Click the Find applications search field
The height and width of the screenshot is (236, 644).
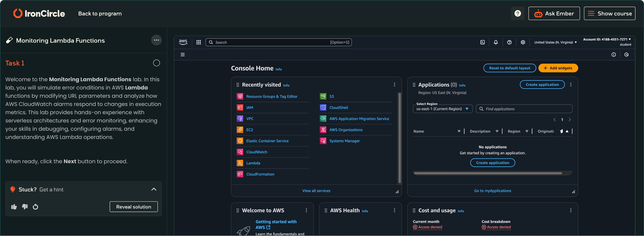point(524,109)
